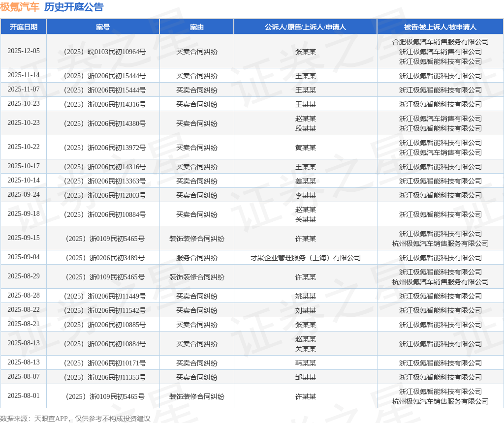Open case (2025)浙0206民初3489号
Viewport: 504px width, 423px height.
103,258
